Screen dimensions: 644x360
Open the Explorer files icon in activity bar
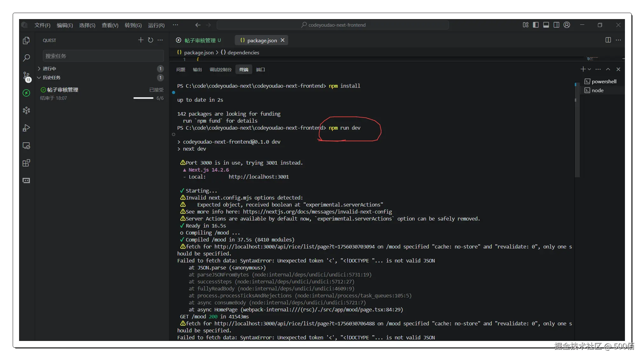[x=26, y=40]
